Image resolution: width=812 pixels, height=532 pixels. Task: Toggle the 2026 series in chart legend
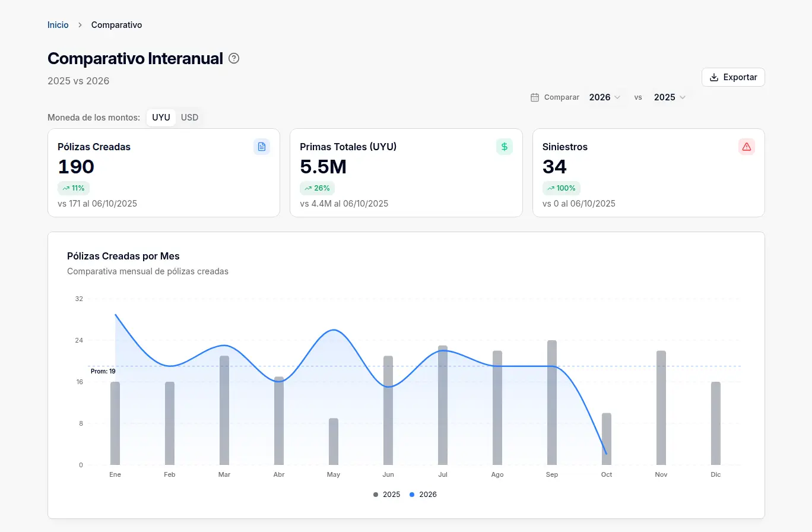click(x=423, y=495)
